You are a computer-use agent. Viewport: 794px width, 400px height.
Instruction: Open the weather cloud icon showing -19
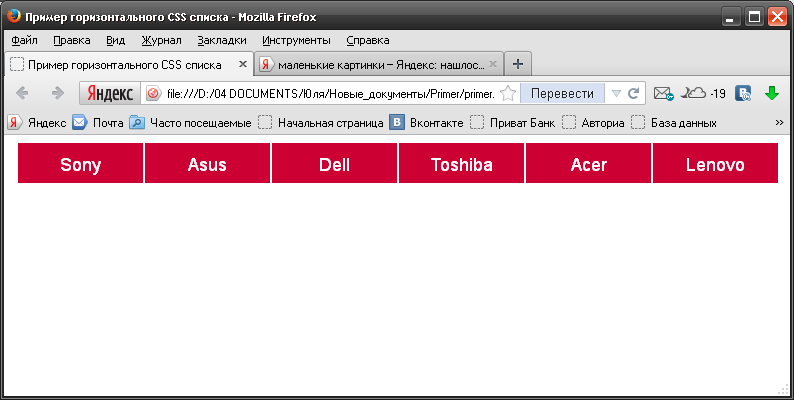(702, 93)
